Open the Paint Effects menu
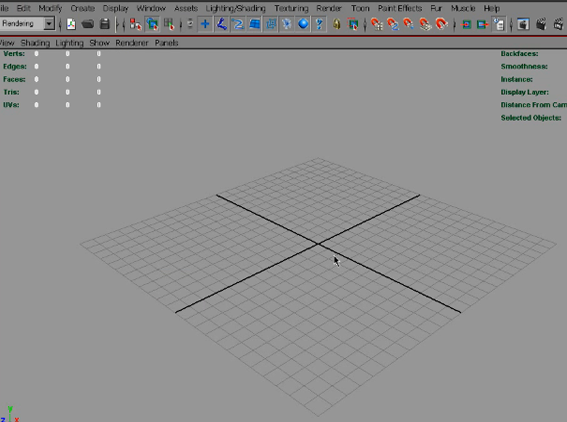 [x=400, y=8]
